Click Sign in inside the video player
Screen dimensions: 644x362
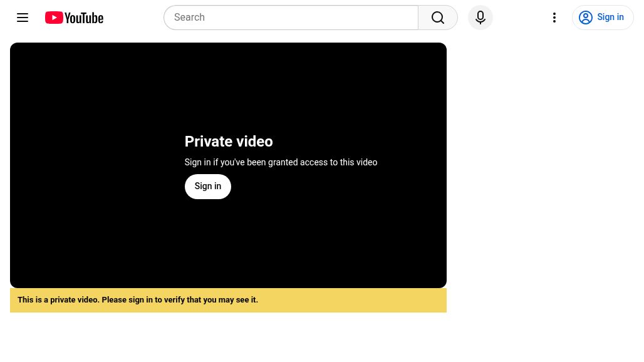(x=208, y=187)
